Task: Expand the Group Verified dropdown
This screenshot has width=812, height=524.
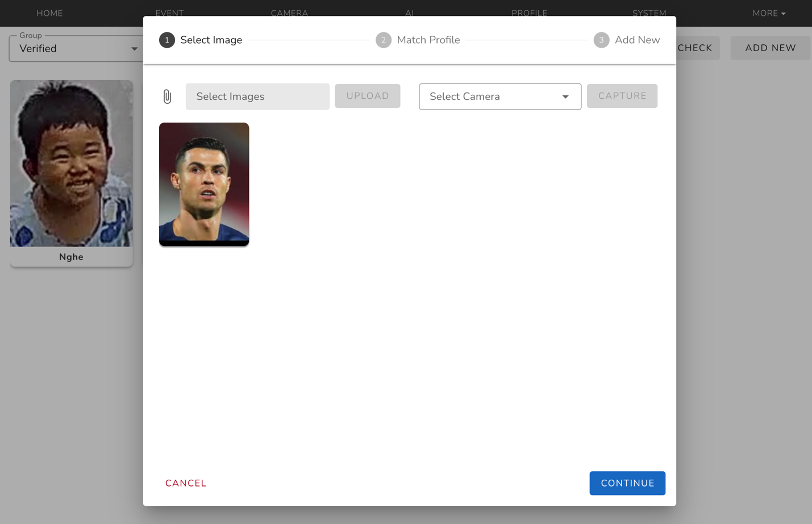Action: 75,49
